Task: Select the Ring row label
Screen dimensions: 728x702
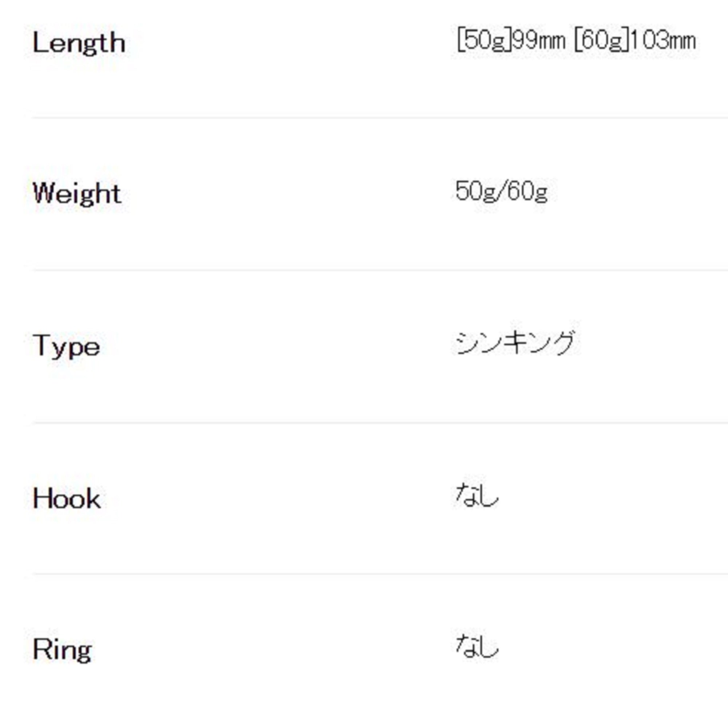Action: click(x=62, y=650)
